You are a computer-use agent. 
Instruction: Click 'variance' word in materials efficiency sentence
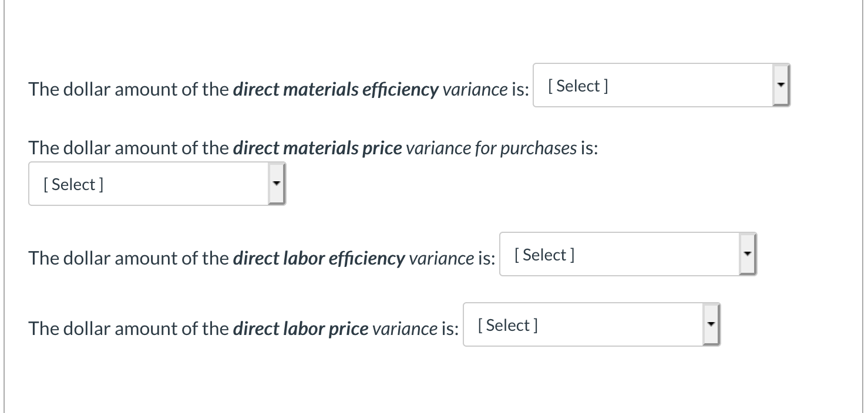point(475,90)
